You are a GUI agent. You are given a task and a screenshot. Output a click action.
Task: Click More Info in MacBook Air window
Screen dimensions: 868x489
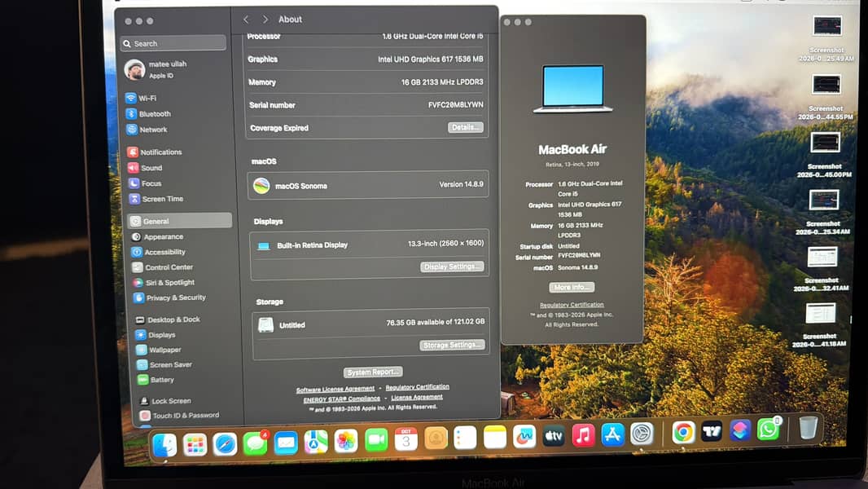pyautogui.click(x=572, y=287)
